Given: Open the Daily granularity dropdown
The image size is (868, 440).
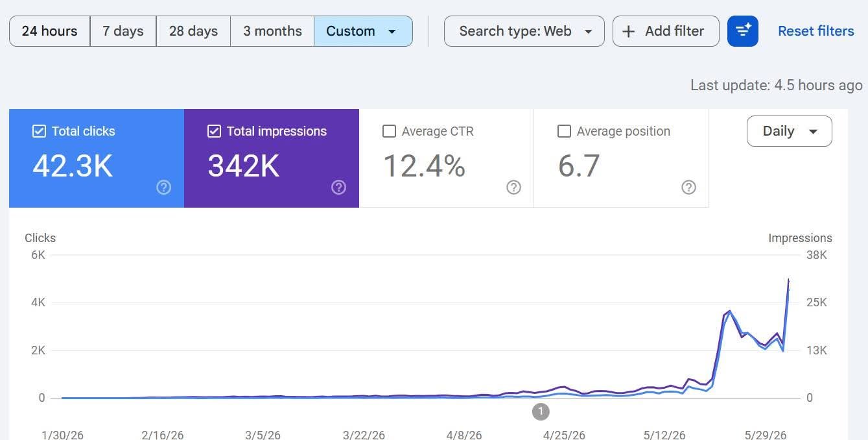Looking at the screenshot, I should pos(790,131).
